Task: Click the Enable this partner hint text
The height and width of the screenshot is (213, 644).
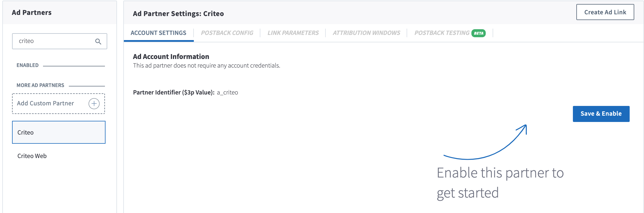Action: (500, 183)
